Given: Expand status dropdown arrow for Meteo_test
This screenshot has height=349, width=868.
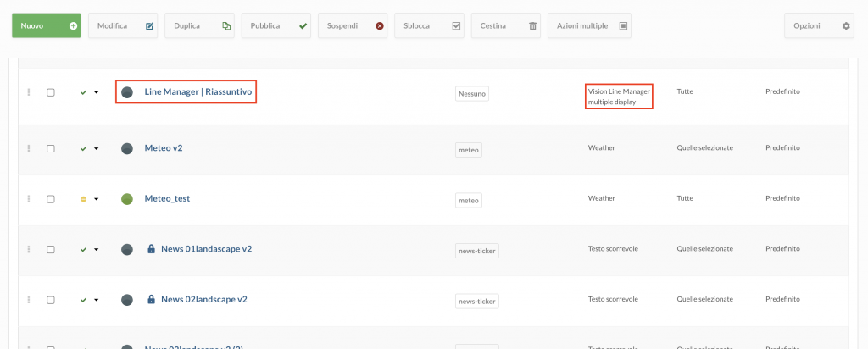Looking at the screenshot, I should click(x=97, y=199).
